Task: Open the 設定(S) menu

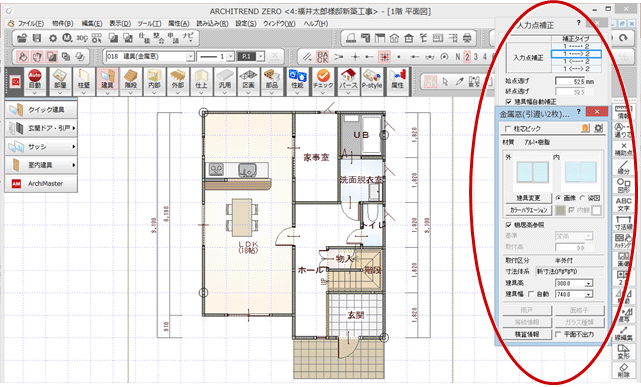Action: click(246, 24)
